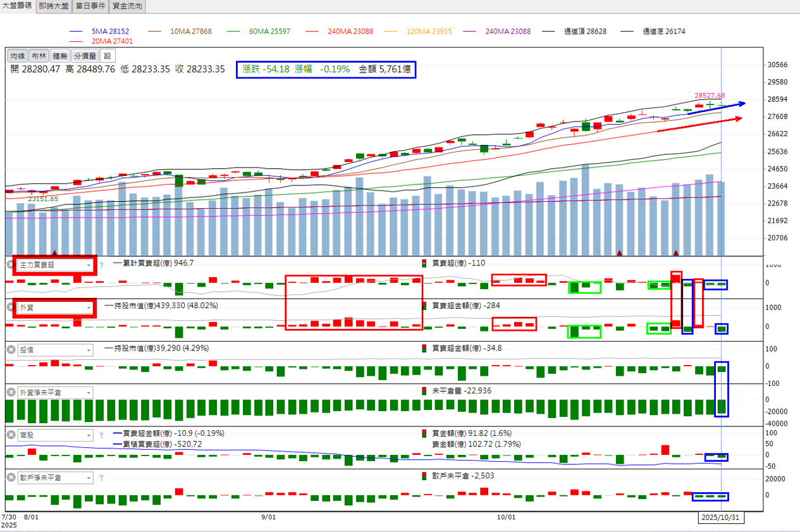Close the 外資 indicator panel

coord(10,307)
